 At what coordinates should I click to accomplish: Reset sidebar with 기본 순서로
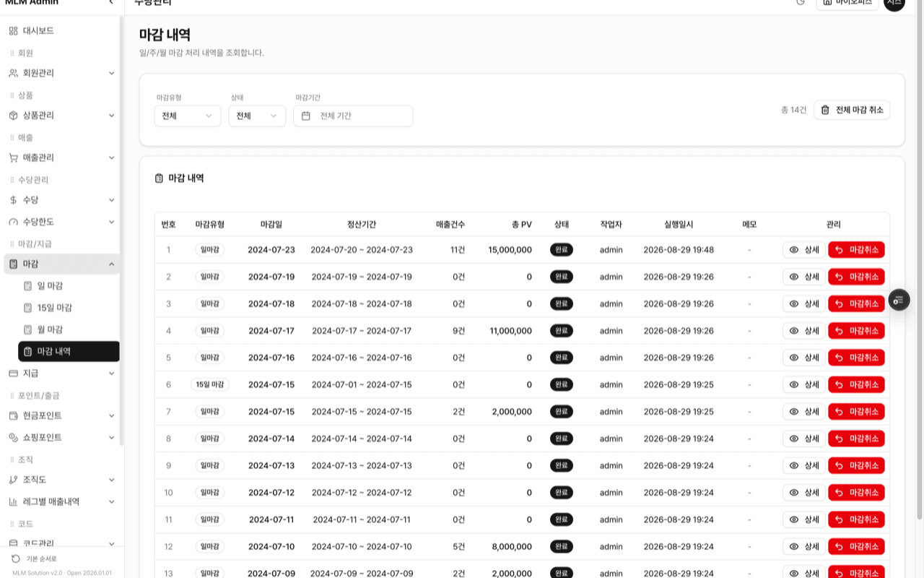(35, 558)
